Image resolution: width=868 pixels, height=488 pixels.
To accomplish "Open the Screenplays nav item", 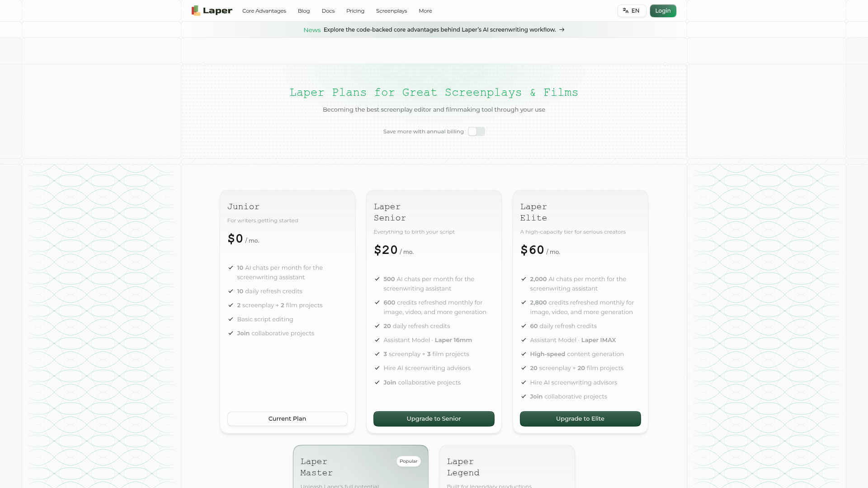I will point(392,11).
